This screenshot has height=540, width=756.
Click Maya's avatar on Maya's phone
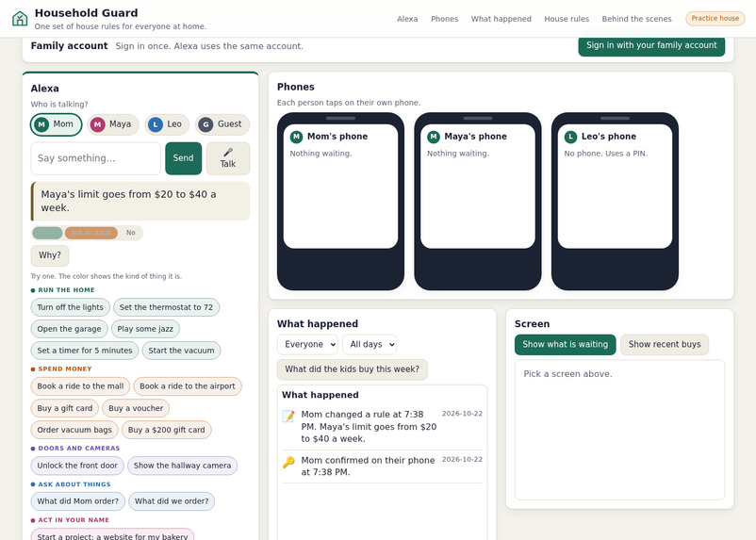point(434,137)
